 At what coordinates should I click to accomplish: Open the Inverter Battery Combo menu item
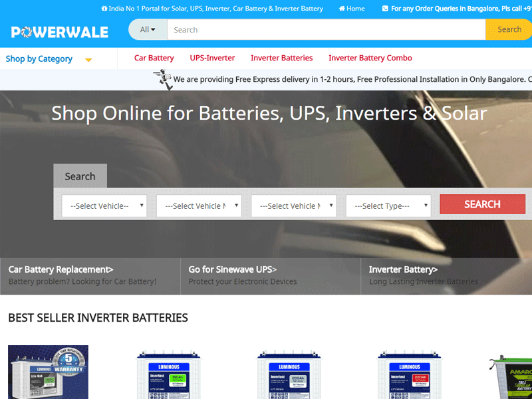coord(370,58)
